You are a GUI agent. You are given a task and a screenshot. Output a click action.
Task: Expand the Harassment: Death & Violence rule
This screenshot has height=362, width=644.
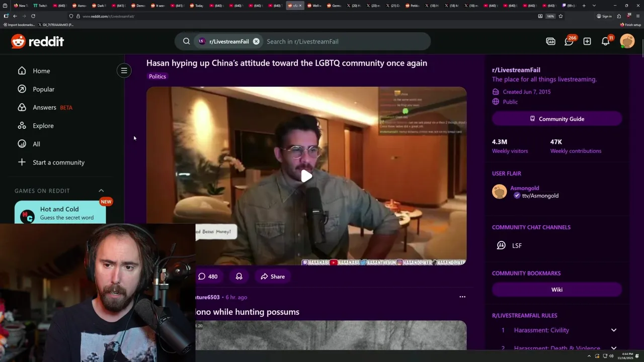pos(614,348)
